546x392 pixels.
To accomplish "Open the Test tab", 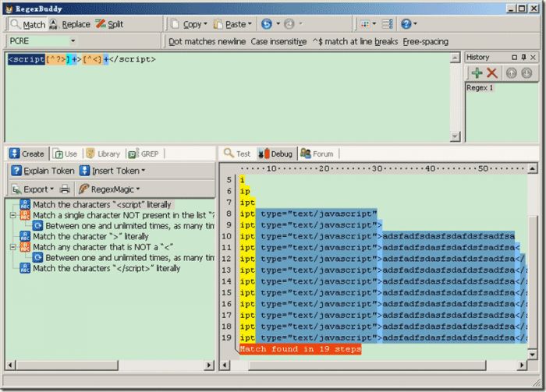I will [237, 154].
